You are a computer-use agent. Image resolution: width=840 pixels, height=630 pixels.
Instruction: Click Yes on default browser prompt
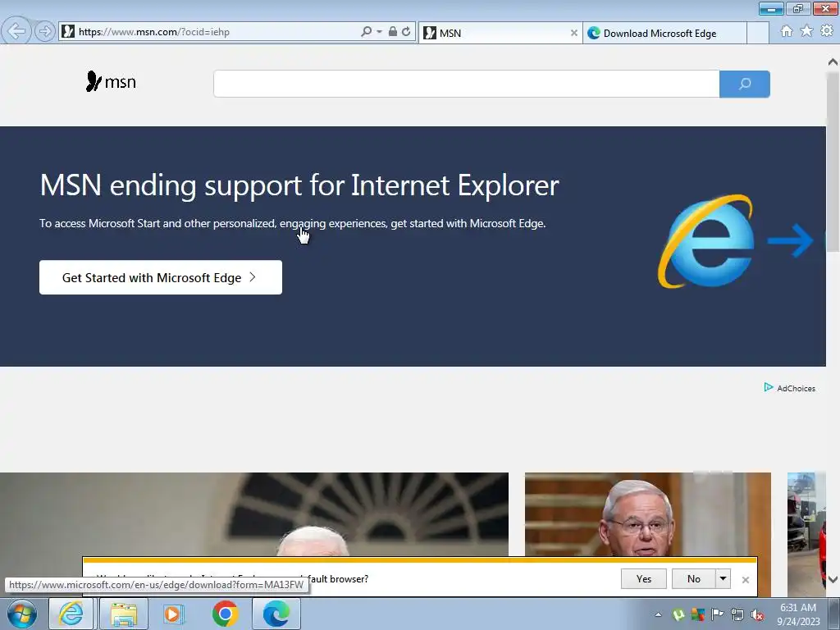(644, 578)
